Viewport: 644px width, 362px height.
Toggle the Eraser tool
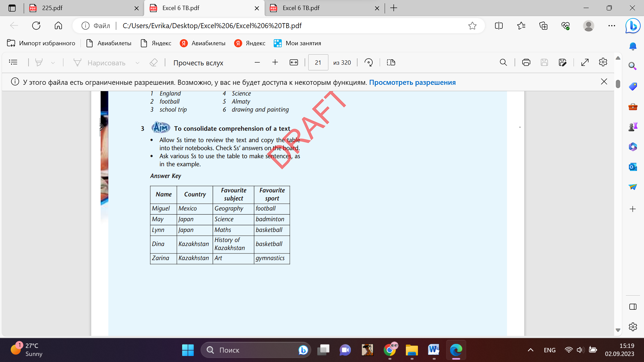click(x=154, y=62)
